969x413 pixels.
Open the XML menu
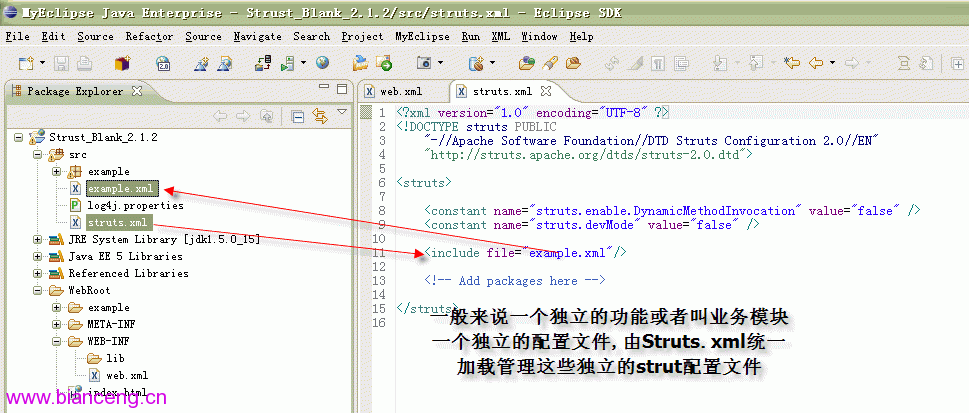point(501,36)
